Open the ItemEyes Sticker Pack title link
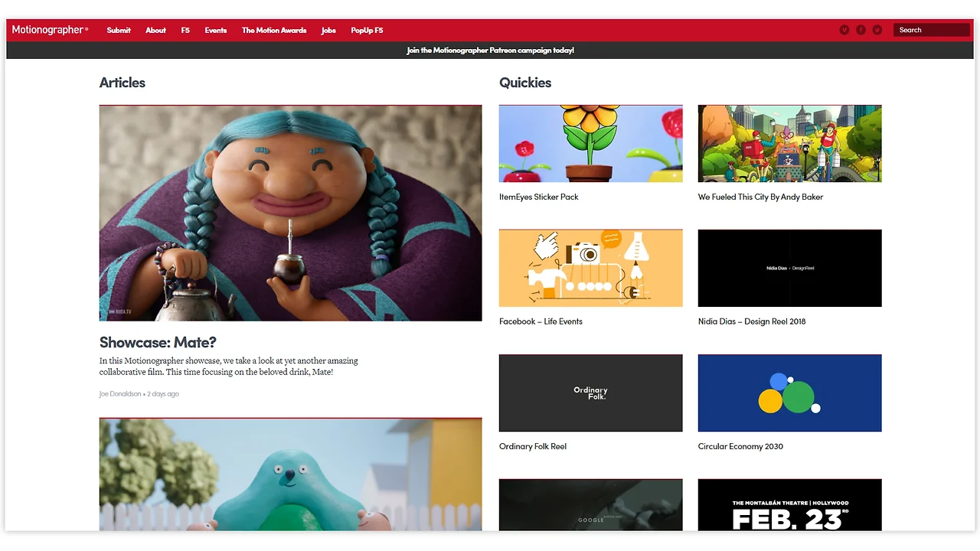The image size is (980, 551). click(x=539, y=197)
